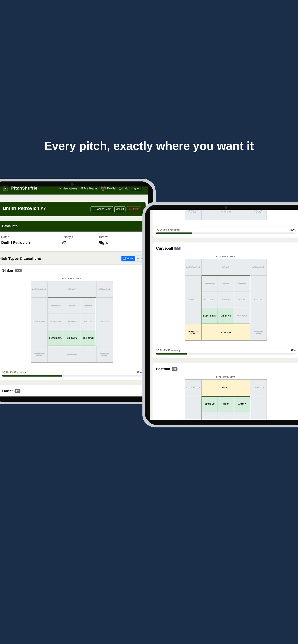Open the Help page
Image resolution: width=298 pixels, height=644 pixels.
(x=124, y=188)
